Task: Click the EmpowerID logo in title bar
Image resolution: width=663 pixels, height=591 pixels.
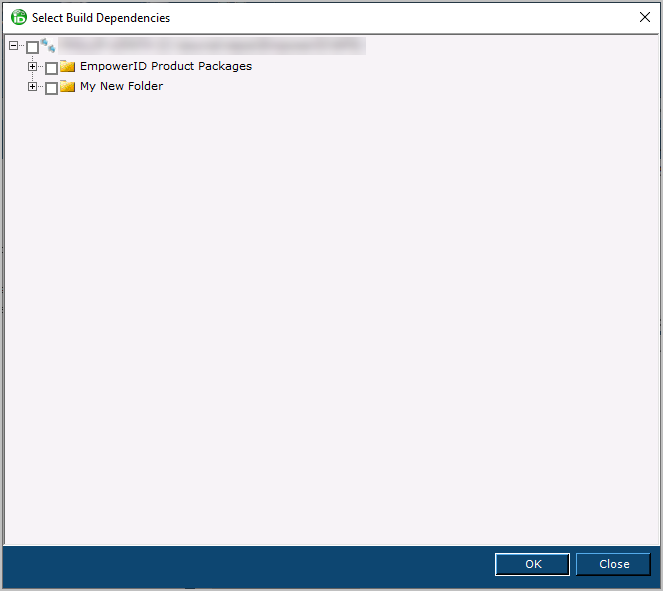Action: click(x=19, y=17)
